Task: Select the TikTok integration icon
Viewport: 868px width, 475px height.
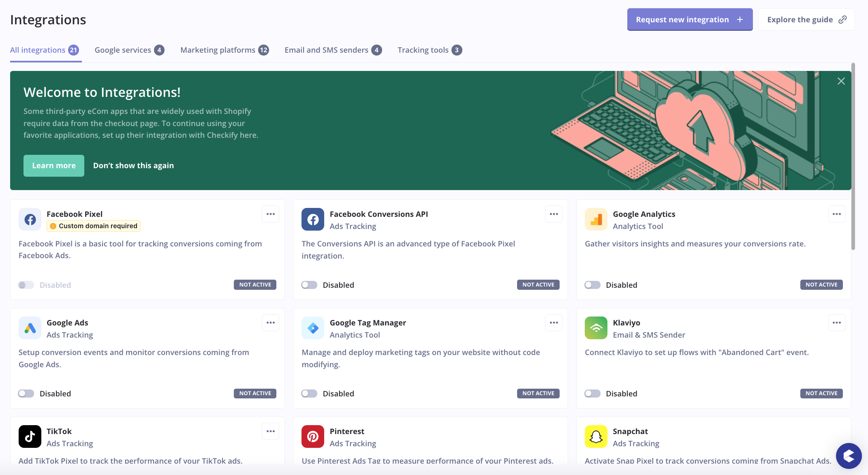Action: click(x=30, y=436)
